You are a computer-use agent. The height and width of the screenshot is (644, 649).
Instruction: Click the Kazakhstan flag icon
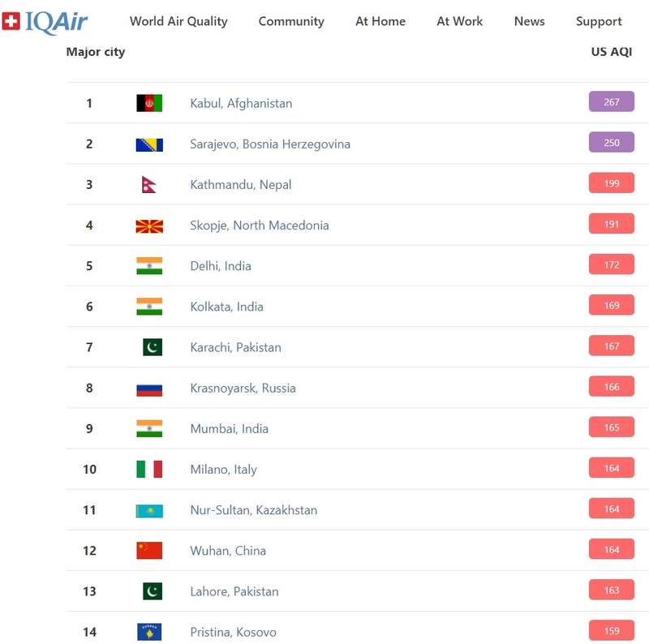[149, 510]
